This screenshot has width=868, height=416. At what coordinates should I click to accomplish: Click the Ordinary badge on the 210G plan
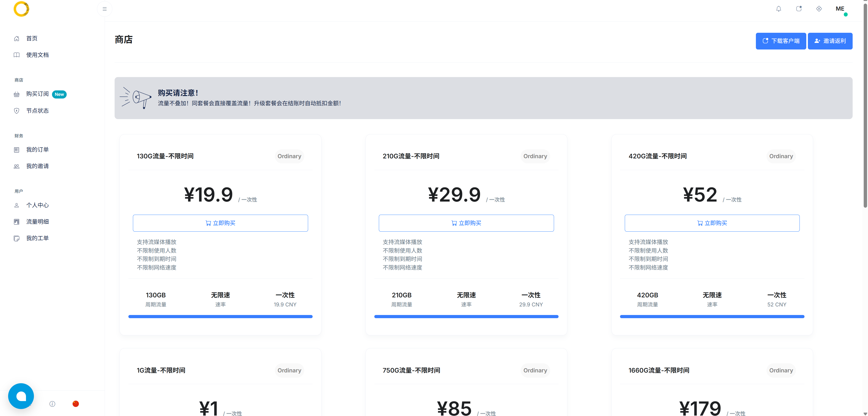535,156
